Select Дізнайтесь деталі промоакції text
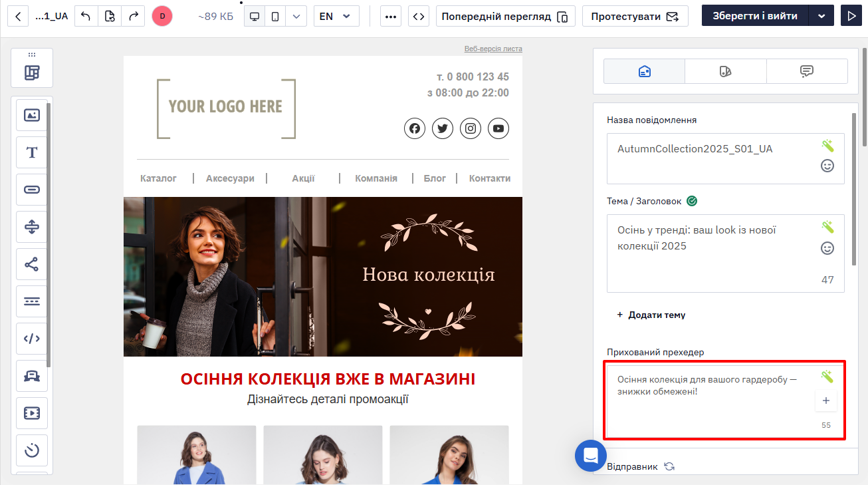 click(328, 399)
